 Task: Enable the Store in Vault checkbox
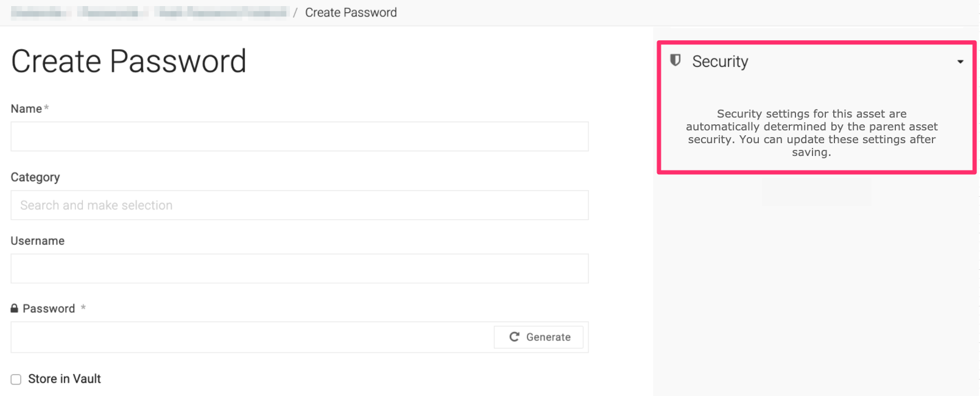tap(16, 380)
